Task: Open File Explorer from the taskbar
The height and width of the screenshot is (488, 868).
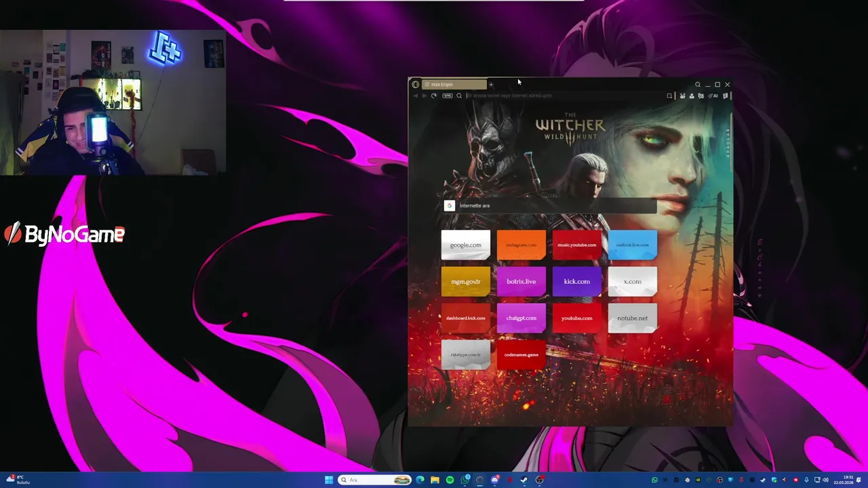Action: tap(435, 480)
